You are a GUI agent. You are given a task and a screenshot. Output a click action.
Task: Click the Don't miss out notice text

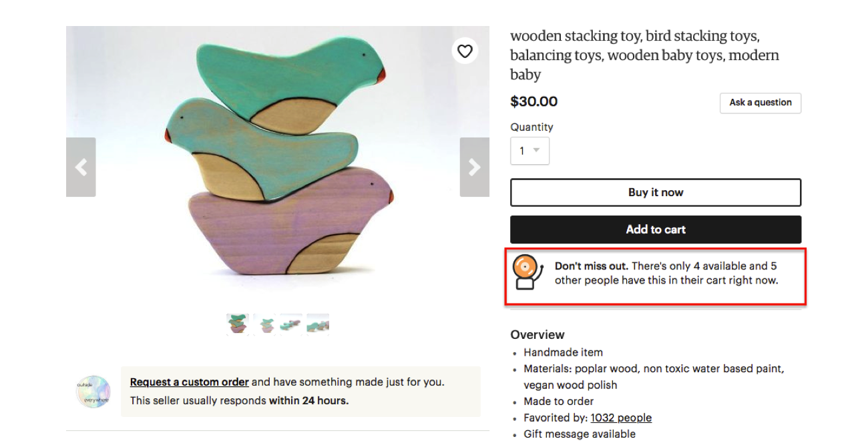tap(666, 273)
